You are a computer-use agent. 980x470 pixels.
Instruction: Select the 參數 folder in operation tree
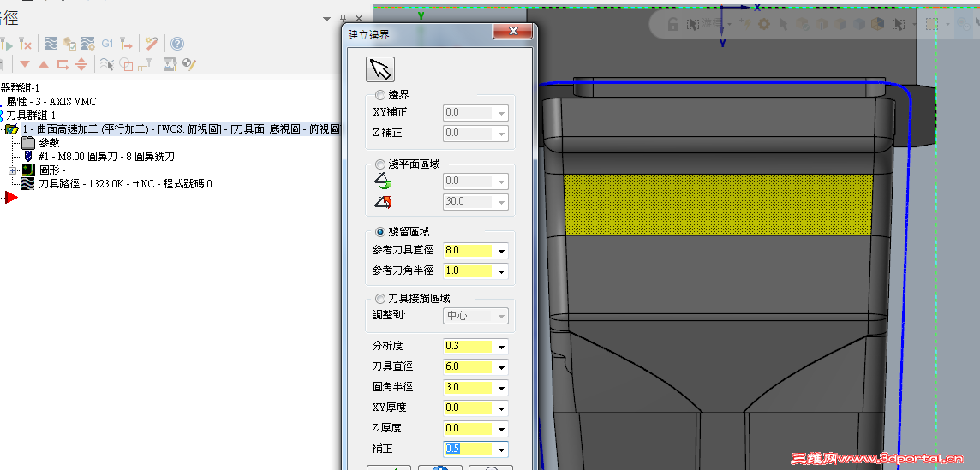tap(49, 143)
